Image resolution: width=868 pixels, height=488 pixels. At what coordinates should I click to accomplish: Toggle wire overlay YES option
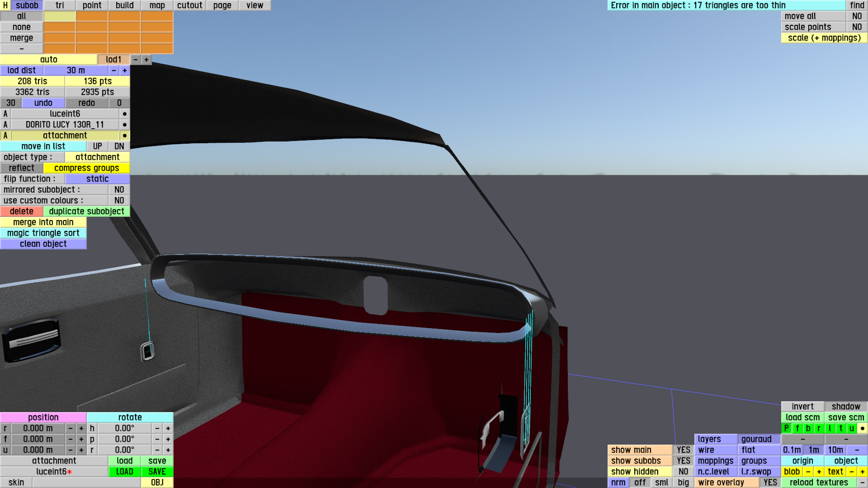[x=770, y=483]
